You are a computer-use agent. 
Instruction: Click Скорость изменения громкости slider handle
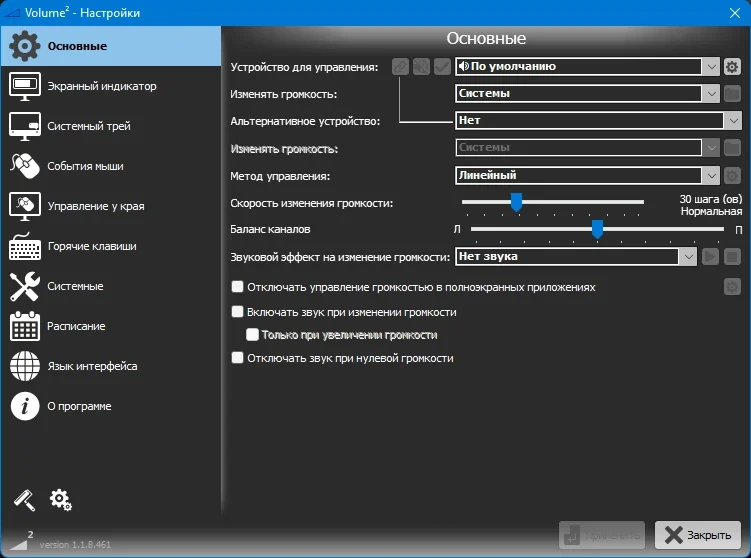tap(516, 202)
